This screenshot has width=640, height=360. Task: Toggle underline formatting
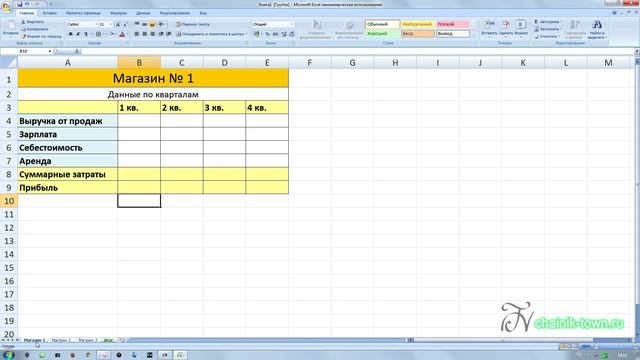pos(85,34)
